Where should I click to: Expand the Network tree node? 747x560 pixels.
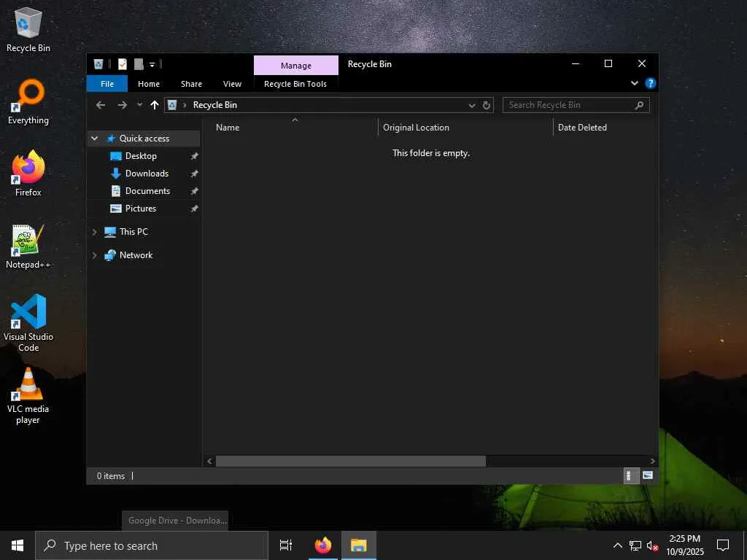pos(94,255)
